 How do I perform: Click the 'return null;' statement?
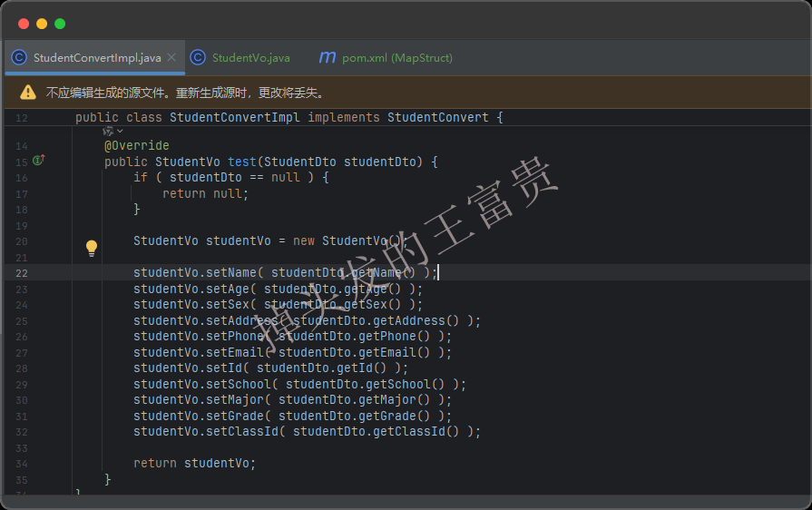[206, 193]
